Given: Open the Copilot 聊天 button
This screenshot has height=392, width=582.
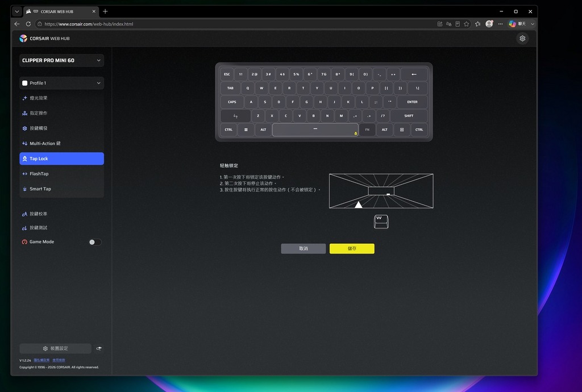Looking at the screenshot, I should (517, 24).
